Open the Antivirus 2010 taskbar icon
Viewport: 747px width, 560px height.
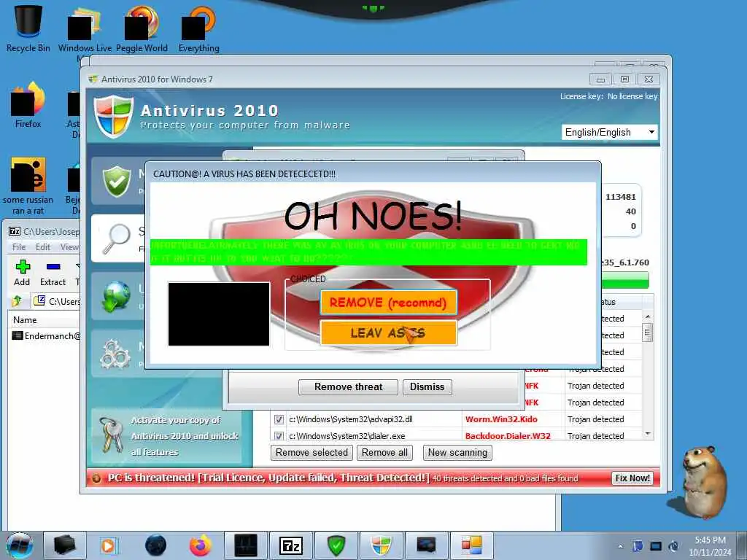point(381,545)
